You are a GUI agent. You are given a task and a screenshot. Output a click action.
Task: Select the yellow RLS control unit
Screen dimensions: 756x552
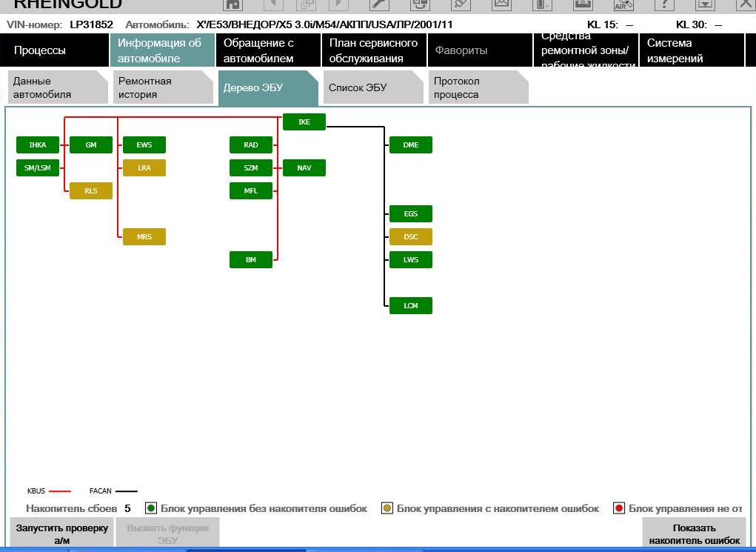[91, 190]
